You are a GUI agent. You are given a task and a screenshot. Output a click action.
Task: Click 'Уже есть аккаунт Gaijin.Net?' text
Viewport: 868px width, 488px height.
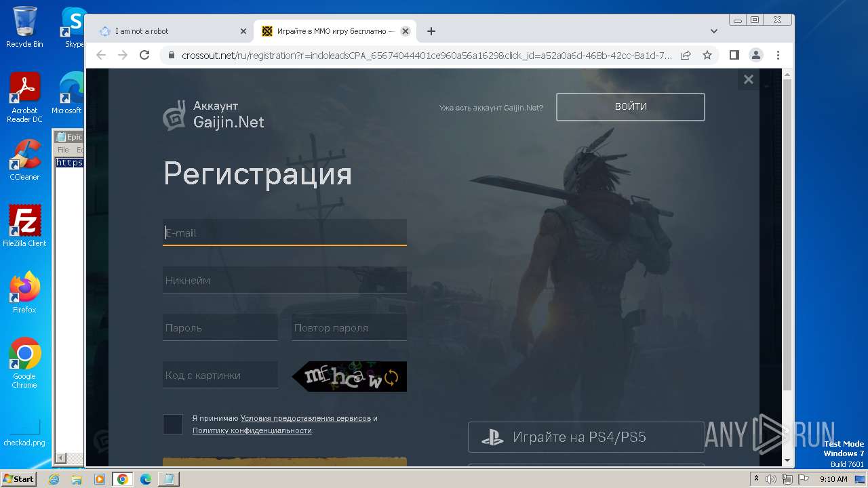click(x=491, y=108)
